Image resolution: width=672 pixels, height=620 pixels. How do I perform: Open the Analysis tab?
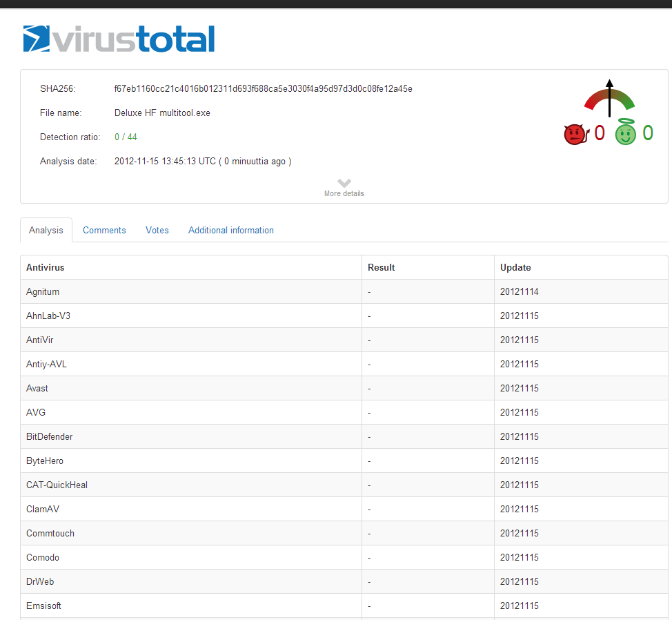click(x=46, y=230)
